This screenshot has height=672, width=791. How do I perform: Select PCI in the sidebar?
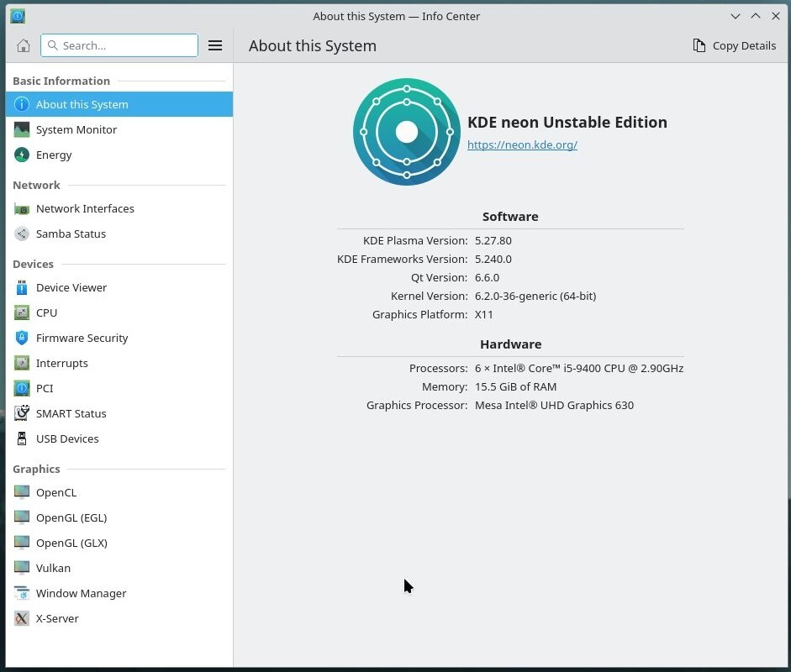click(x=45, y=388)
